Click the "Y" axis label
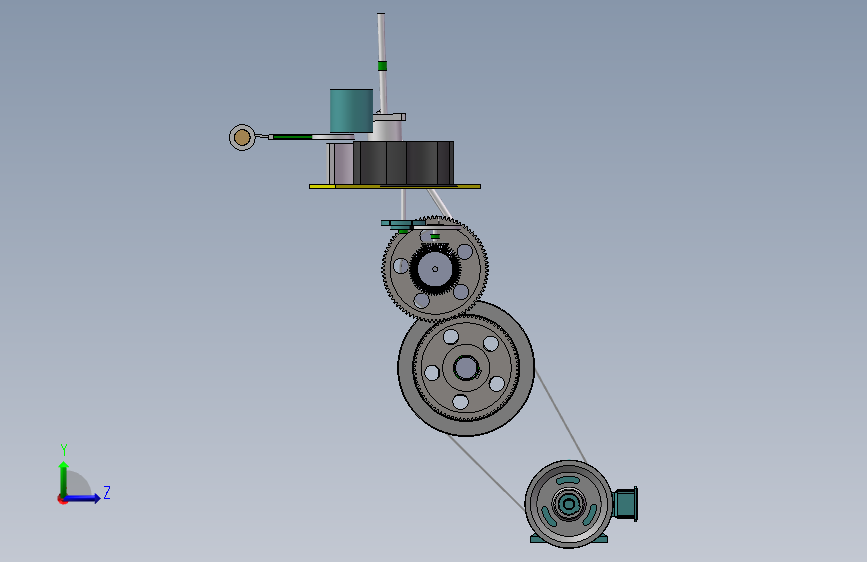 (x=64, y=449)
